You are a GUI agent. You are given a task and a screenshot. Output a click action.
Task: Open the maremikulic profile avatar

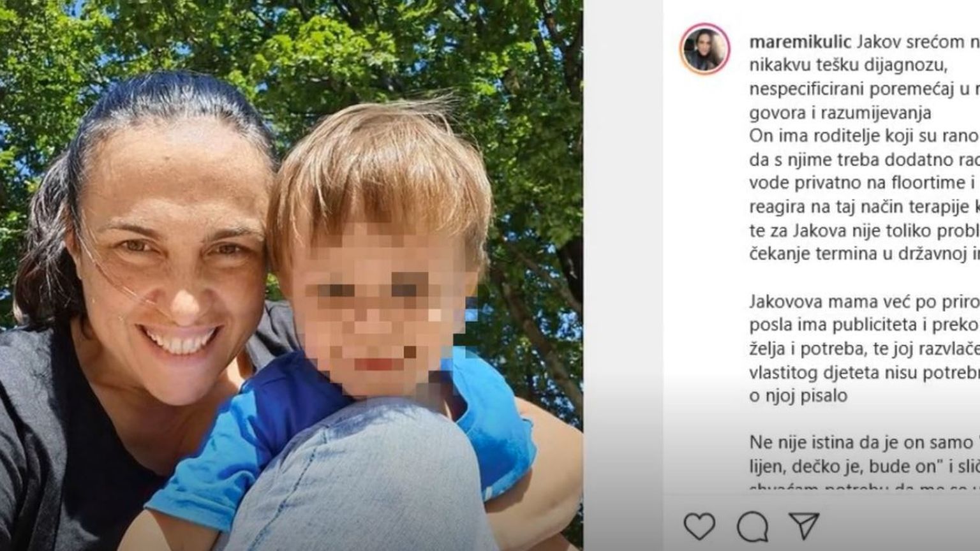(x=705, y=49)
